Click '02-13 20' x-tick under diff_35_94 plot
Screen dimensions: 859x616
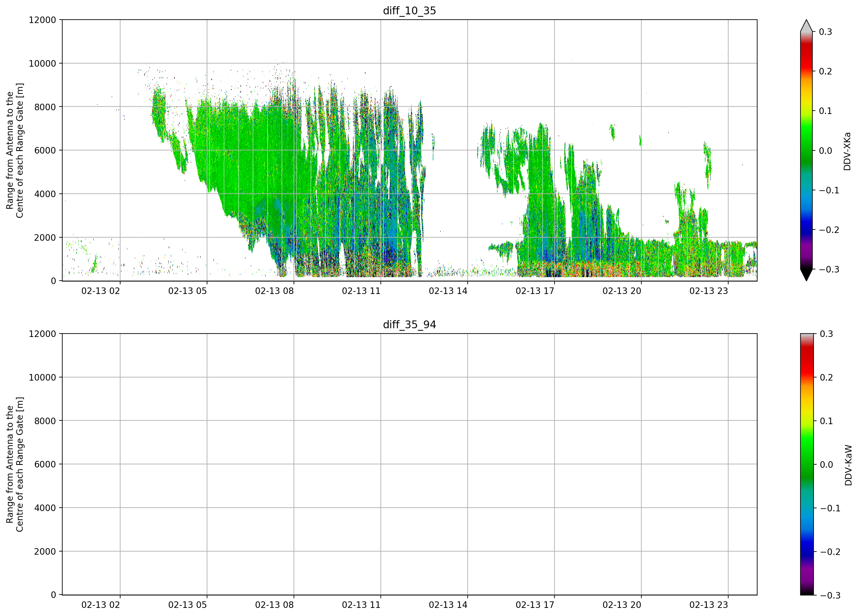click(x=622, y=605)
